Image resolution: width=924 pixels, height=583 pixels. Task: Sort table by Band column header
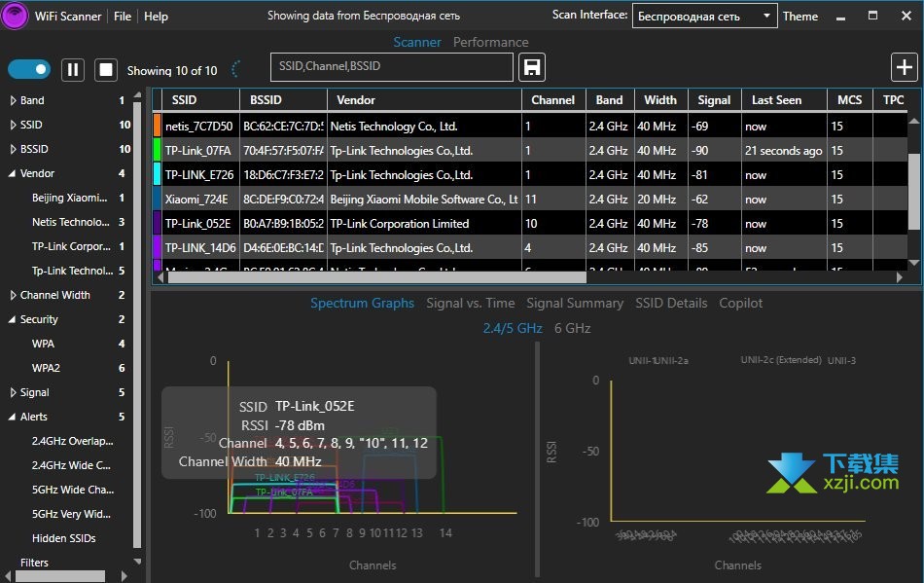[x=609, y=100]
